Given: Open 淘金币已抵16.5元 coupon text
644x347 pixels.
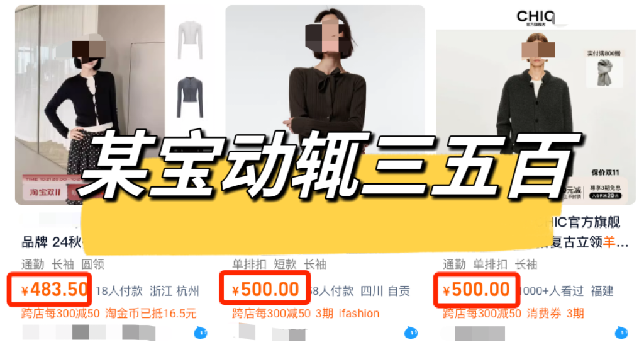Looking at the screenshot, I should (151, 313).
